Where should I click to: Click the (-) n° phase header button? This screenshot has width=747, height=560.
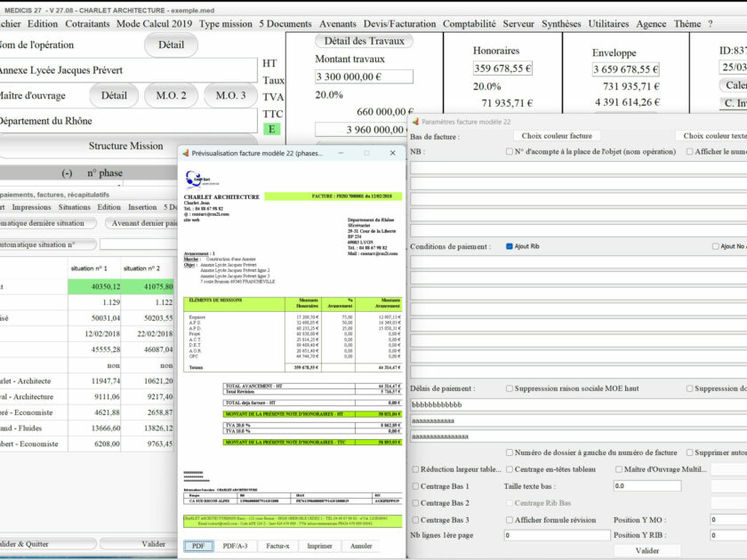tap(92, 172)
